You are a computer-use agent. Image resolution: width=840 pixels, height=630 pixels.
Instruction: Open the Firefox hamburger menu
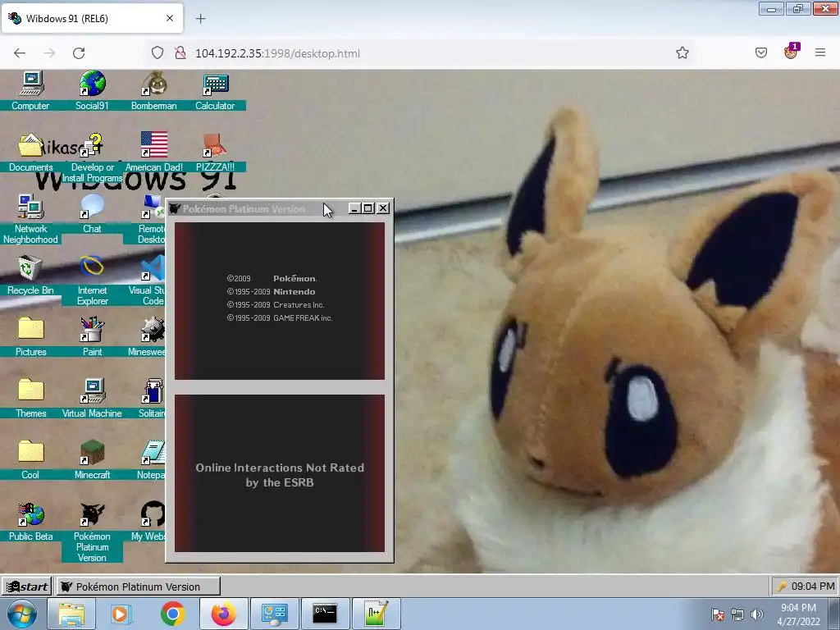click(x=820, y=52)
